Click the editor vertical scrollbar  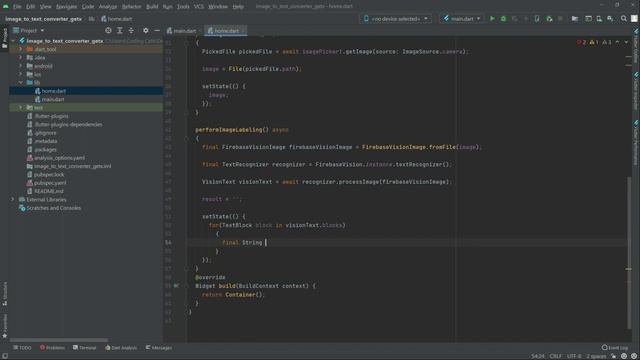(629, 253)
